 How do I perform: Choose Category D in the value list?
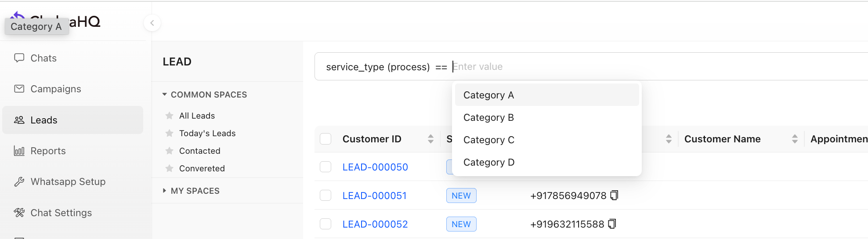[547, 162]
